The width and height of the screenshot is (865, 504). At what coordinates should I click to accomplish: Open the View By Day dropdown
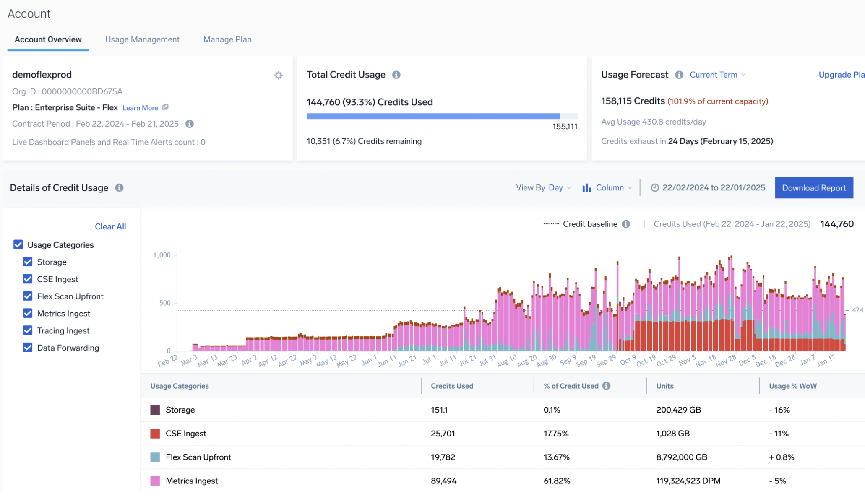pyautogui.click(x=560, y=187)
